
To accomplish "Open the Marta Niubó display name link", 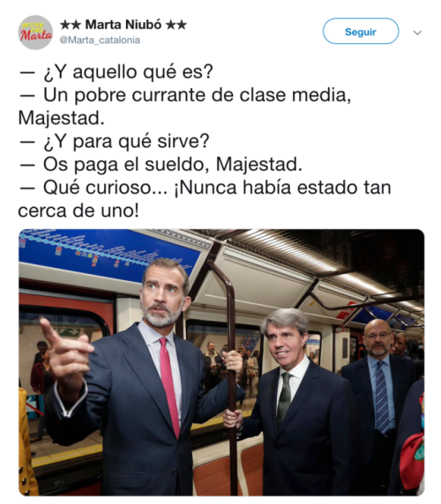I will point(123,25).
